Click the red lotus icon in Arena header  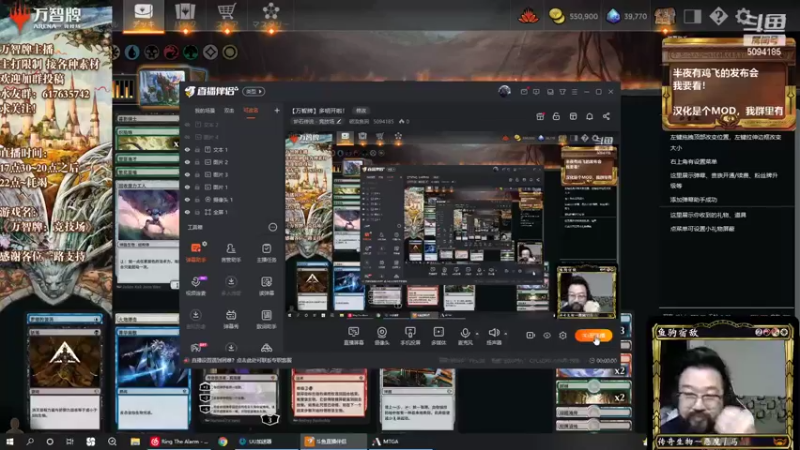(529, 16)
